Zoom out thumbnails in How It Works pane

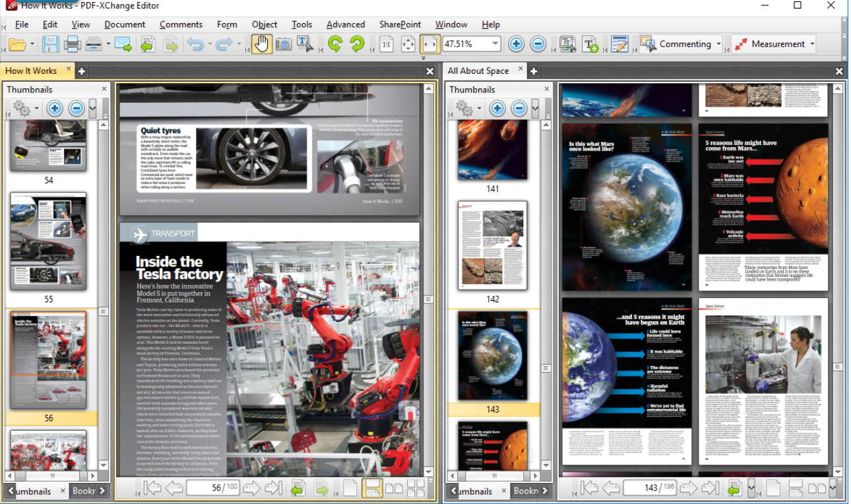[x=77, y=108]
